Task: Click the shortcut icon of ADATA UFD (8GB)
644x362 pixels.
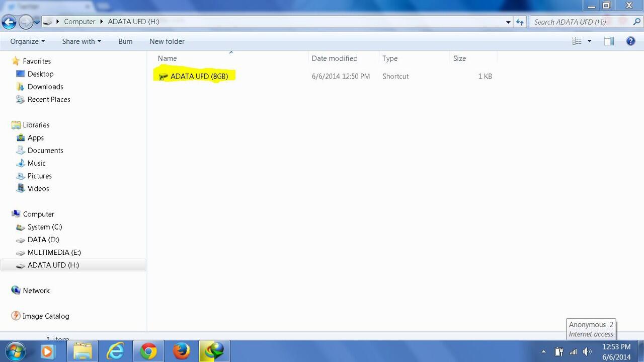Action: (x=163, y=77)
